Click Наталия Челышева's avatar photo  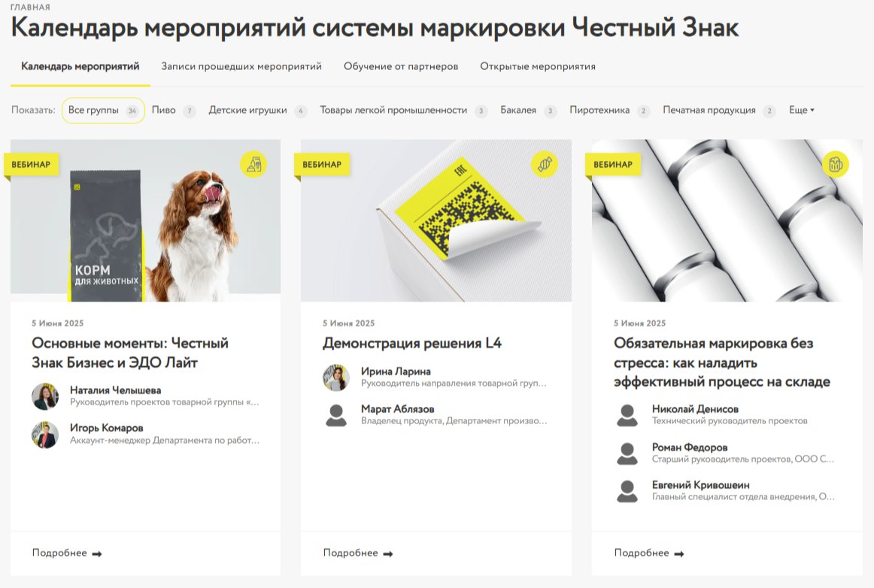tap(45, 396)
